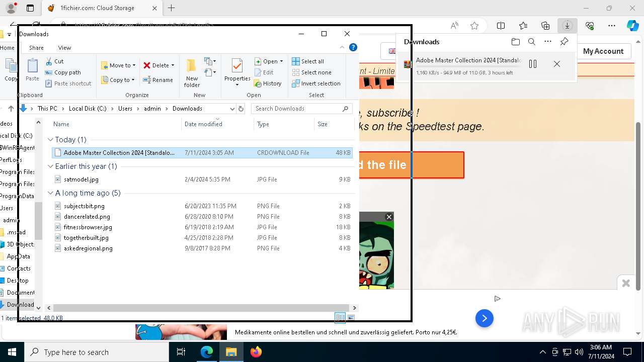This screenshot has width=644, height=362.
Task: Click Copy path in Clipboard group
Action: (63, 72)
